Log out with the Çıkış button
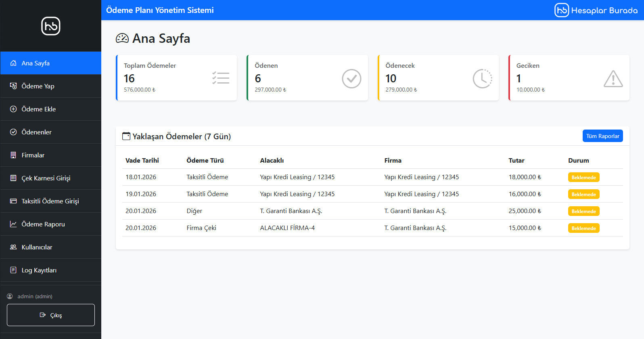This screenshot has height=339, width=644. tap(51, 315)
